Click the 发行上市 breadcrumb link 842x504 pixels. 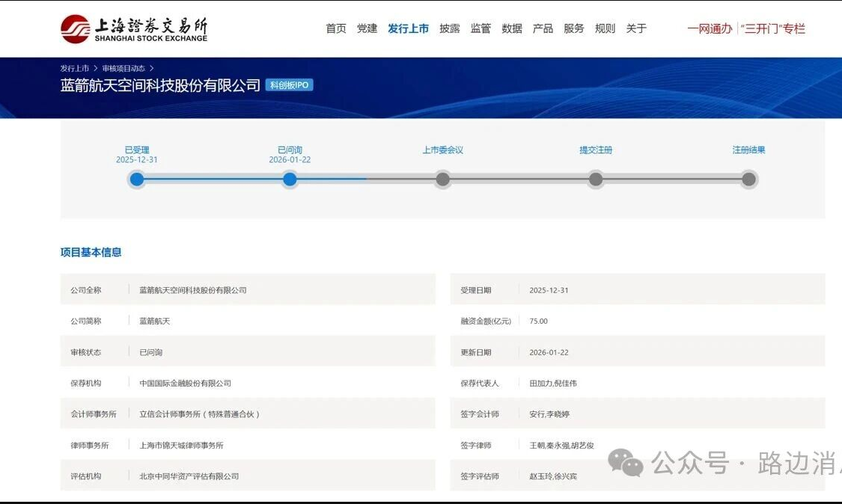[x=75, y=68]
